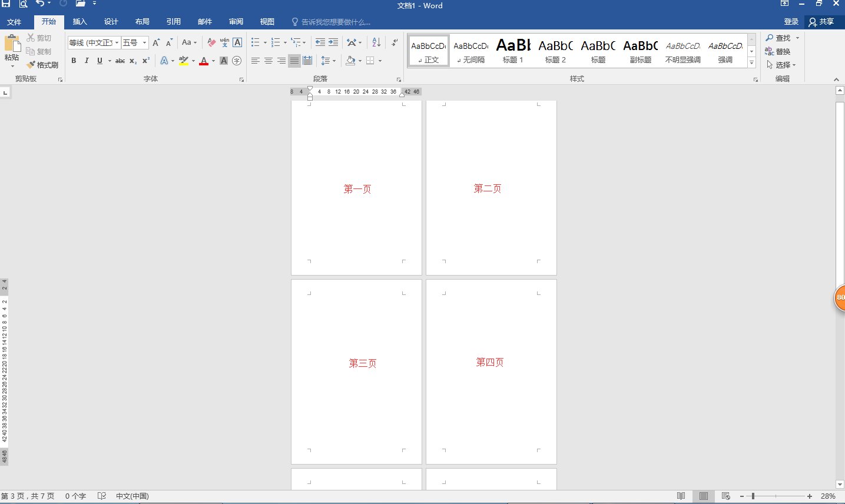The width and height of the screenshot is (845, 504).
Task: Select the format painter tool
Action: pyautogui.click(x=43, y=65)
